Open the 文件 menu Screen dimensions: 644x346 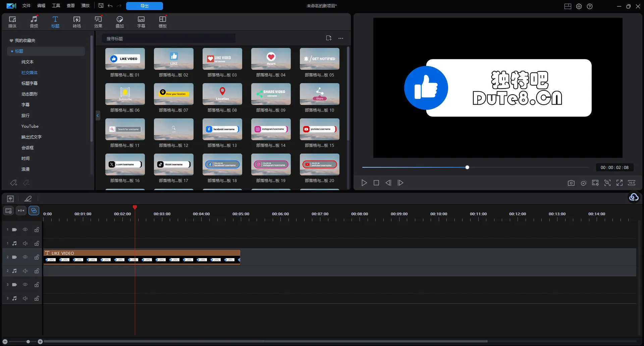pos(26,6)
